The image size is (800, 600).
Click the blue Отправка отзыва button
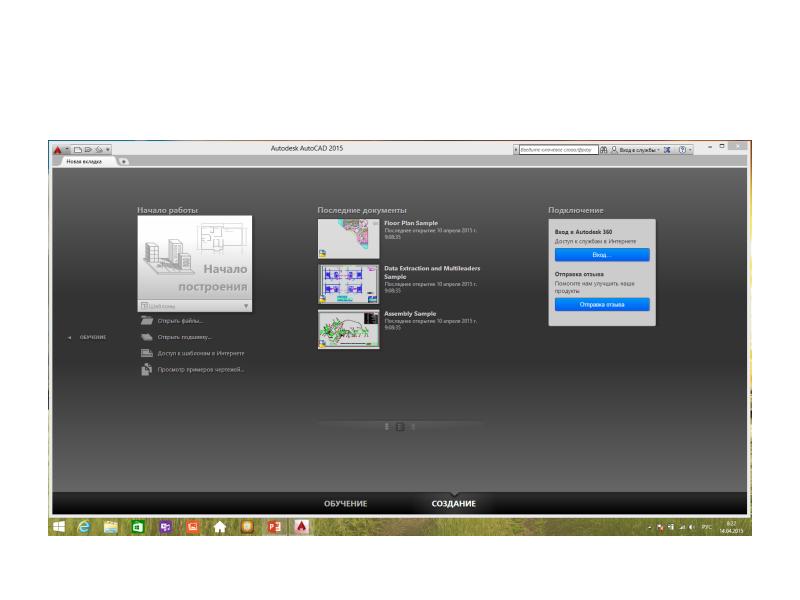(602, 305)
